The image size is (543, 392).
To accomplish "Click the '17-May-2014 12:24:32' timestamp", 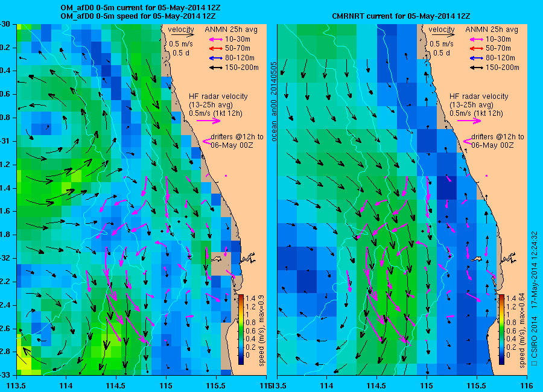I will coord(535,270).
